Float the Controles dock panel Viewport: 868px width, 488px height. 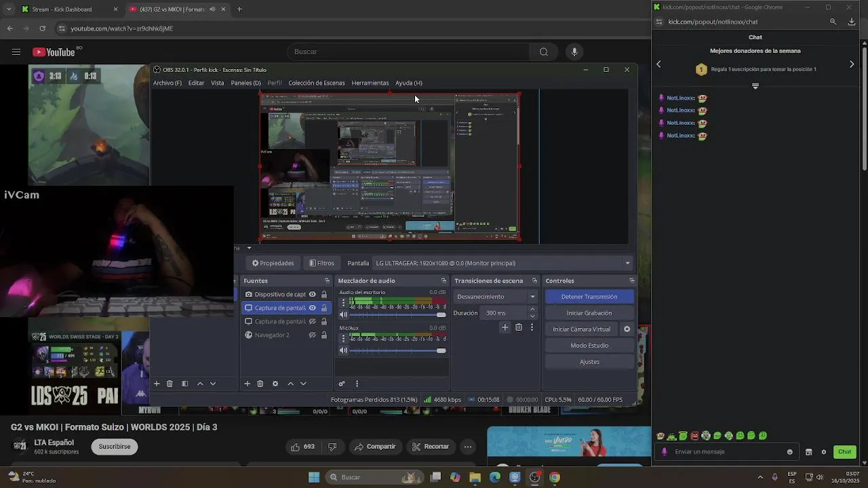[x=631, y=281]
